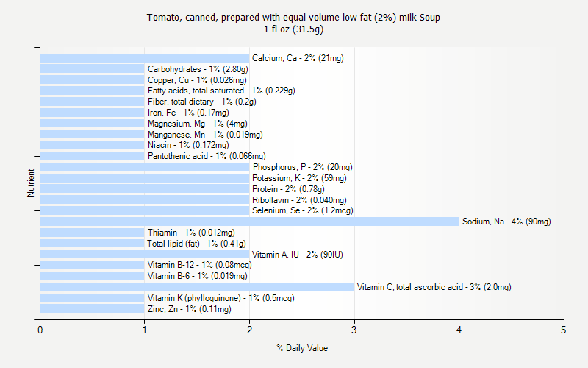Image resolution: width=588 pixels, height=368 pixels.
Task: Click the Vitamin A bar in the chart
Action: pyautogui.click(x=145, y=255)
